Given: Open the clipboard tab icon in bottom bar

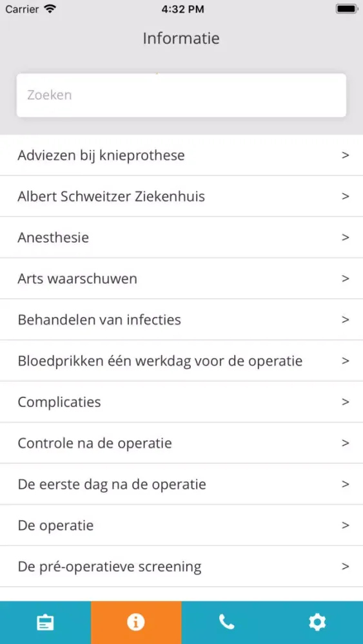Looking at the screenshot, I should (x=45, y=623).
